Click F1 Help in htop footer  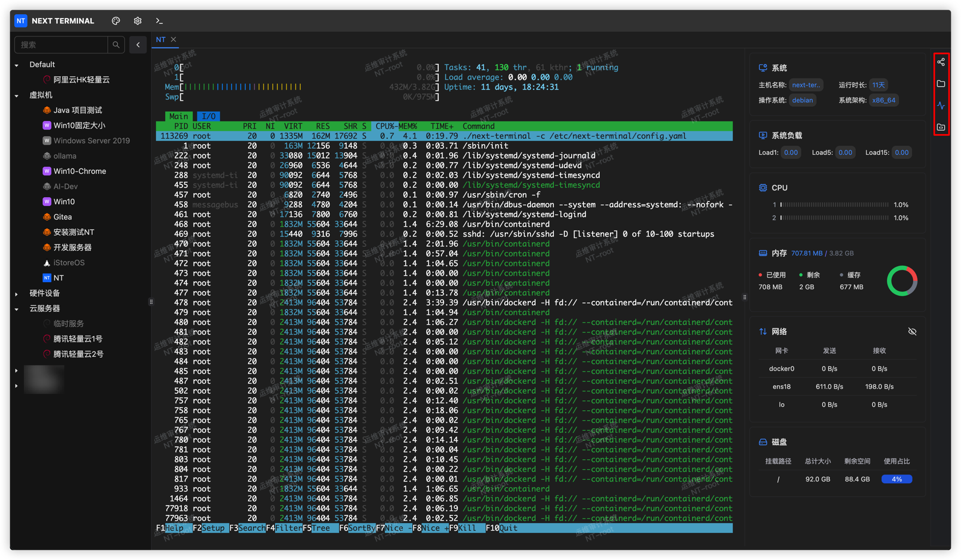(x=174, y=528)
